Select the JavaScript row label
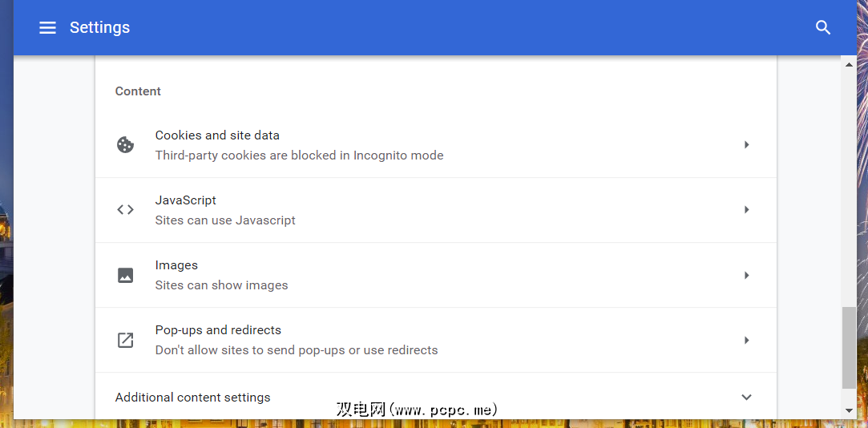Image resolution: width=868 pixels, height=428 pixels. 185,200
